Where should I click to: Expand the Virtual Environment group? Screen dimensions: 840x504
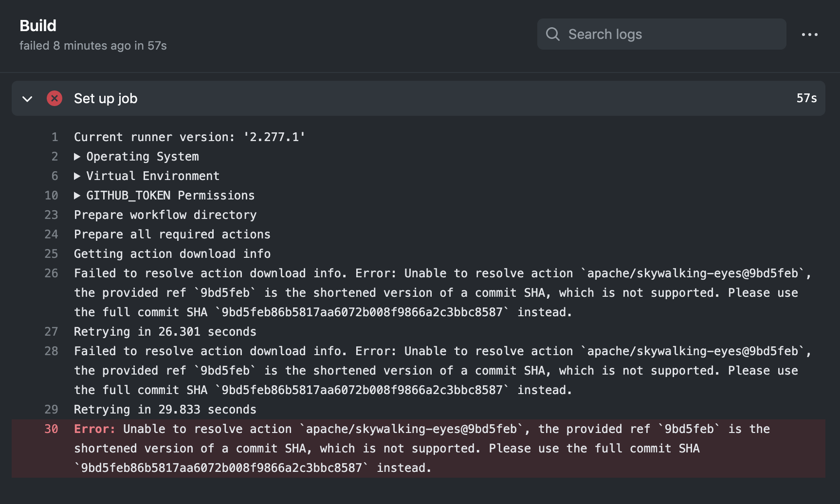coord(77,176)
